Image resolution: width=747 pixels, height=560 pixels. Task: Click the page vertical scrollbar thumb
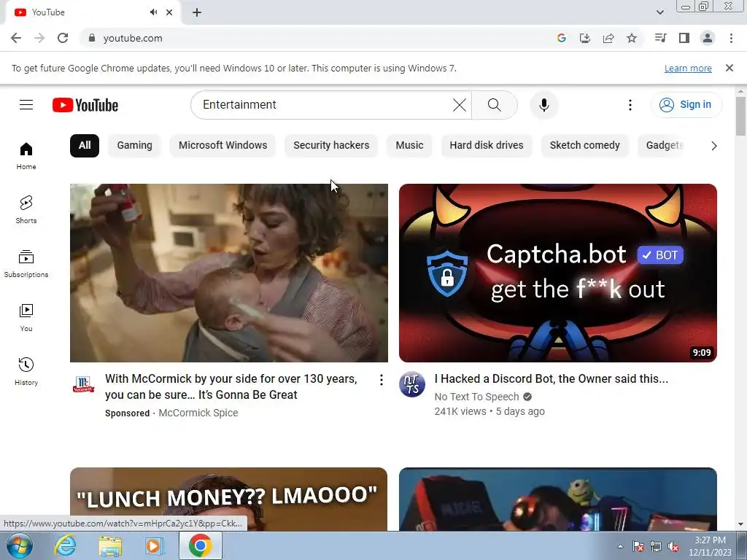740,116
